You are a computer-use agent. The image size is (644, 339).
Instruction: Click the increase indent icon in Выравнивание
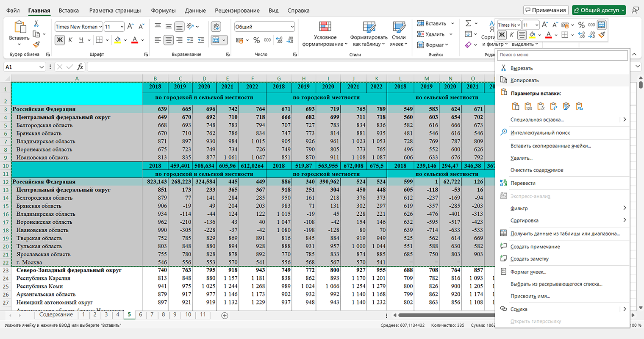click(201, 40)
